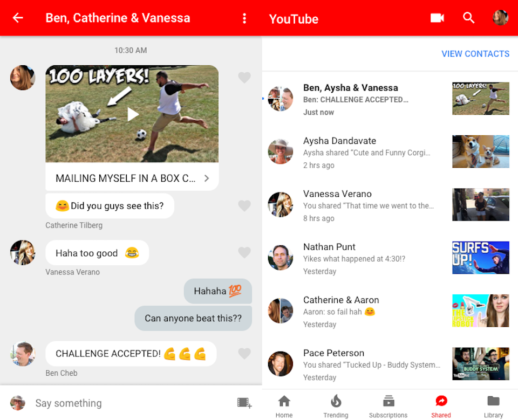Attach media using the camera icon near input
Viewport: 518px width, 420px height.
point(244,403)
